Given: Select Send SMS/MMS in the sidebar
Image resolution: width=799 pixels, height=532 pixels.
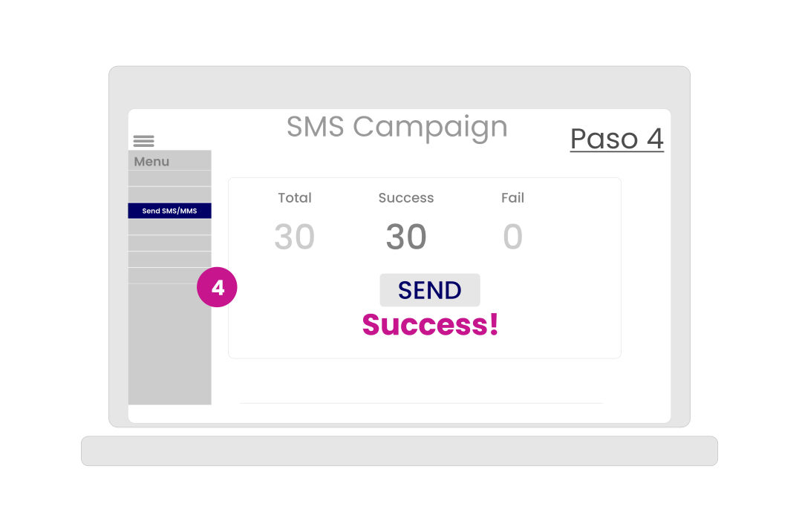Looking at the screenshot, I should coord(170,211).
